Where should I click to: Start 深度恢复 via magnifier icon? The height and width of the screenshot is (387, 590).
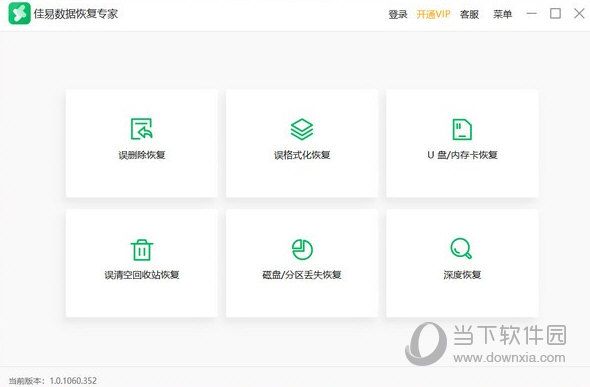click(x=461, y=248)
